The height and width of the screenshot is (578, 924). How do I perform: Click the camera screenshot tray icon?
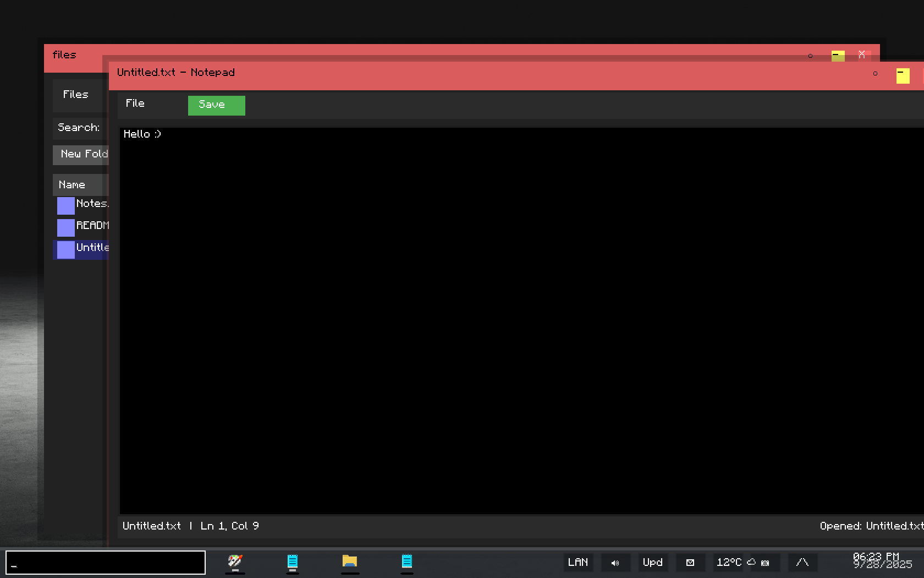pos(765,563)
